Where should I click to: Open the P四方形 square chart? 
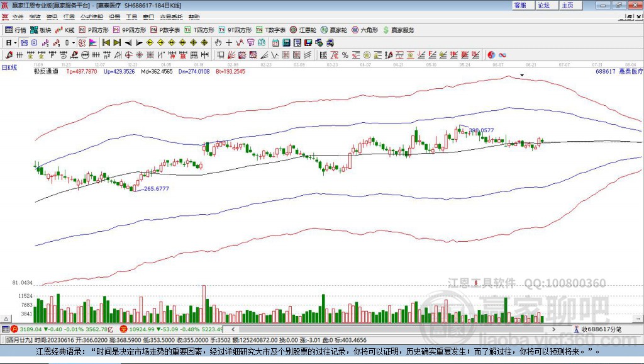(97, 30)
